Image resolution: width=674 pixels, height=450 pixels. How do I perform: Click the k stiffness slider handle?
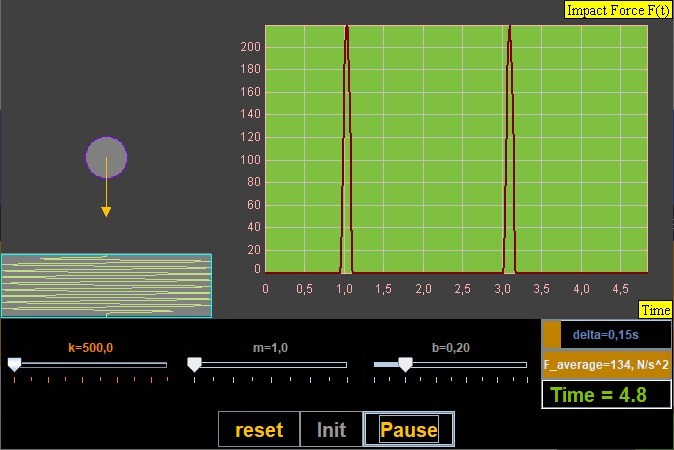coord(14,365)
